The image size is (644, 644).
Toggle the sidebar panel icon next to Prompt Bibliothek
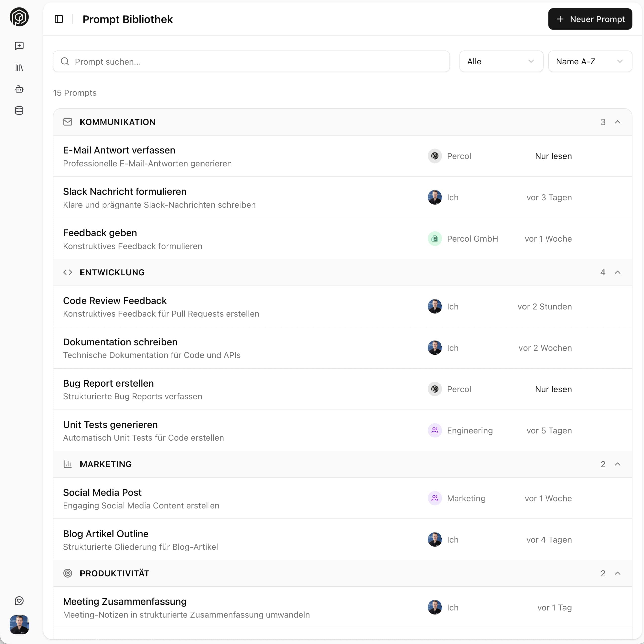pos(59,19)
